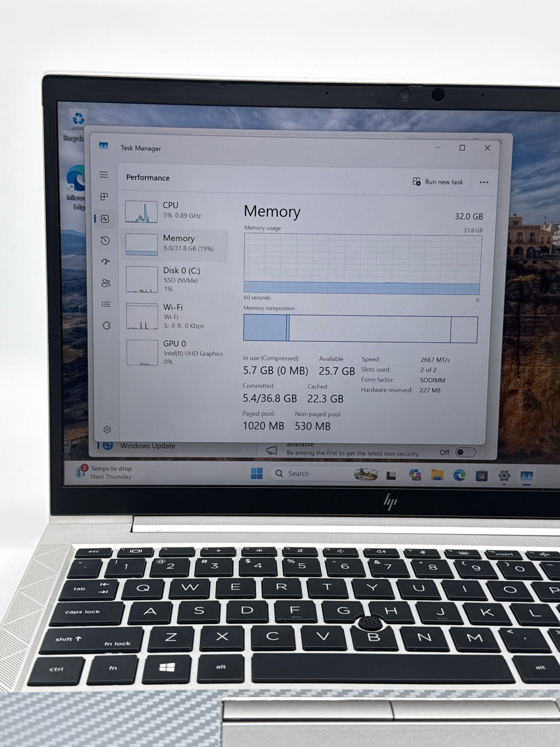Screen dimensions: 560x747
Task: Click the 22.3 GB Cached value
Action: [325, 399]
